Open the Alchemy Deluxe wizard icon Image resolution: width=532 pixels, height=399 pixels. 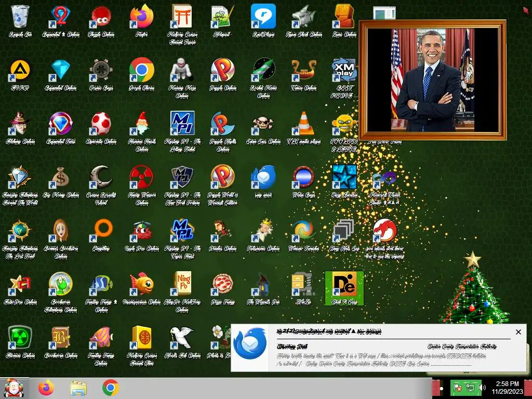pyautogui.click(x=20, y=124)
